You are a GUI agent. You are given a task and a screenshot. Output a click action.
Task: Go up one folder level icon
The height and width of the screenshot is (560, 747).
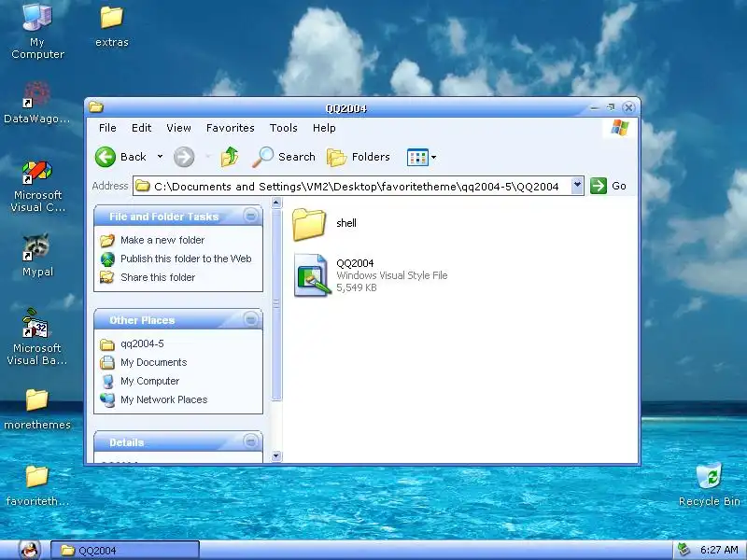[x=230, y=157]
